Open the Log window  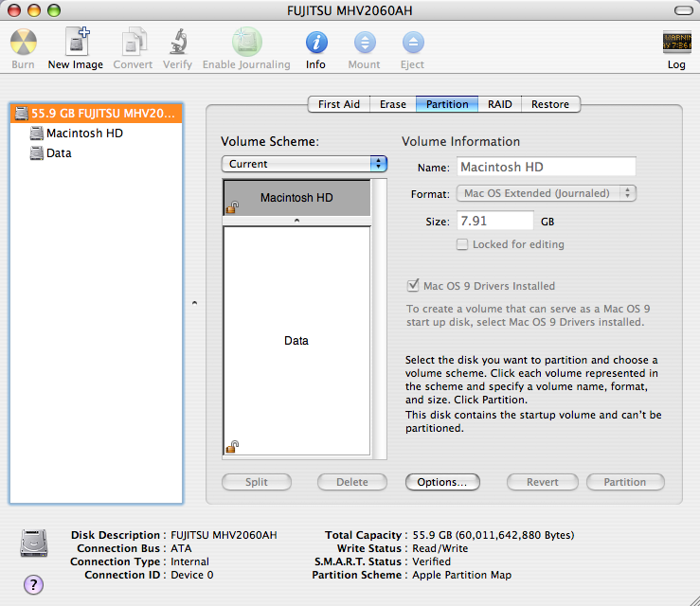[676, 43]
